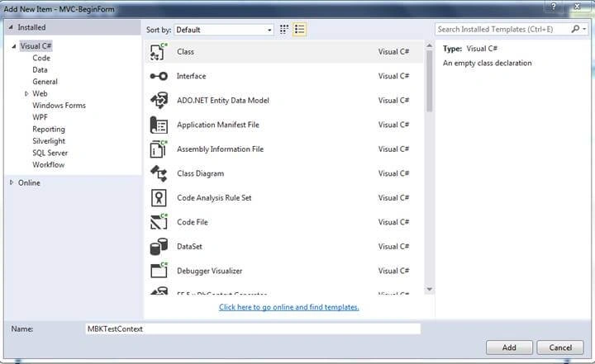
Task: Select the Data category
Action: 40,70
